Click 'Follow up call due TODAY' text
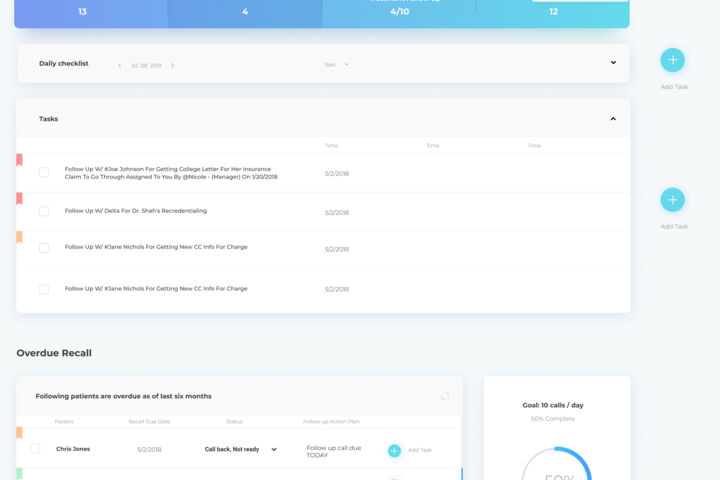Image resolution: width=720 pixels, height=480 pixels. (x=334, y=452)
